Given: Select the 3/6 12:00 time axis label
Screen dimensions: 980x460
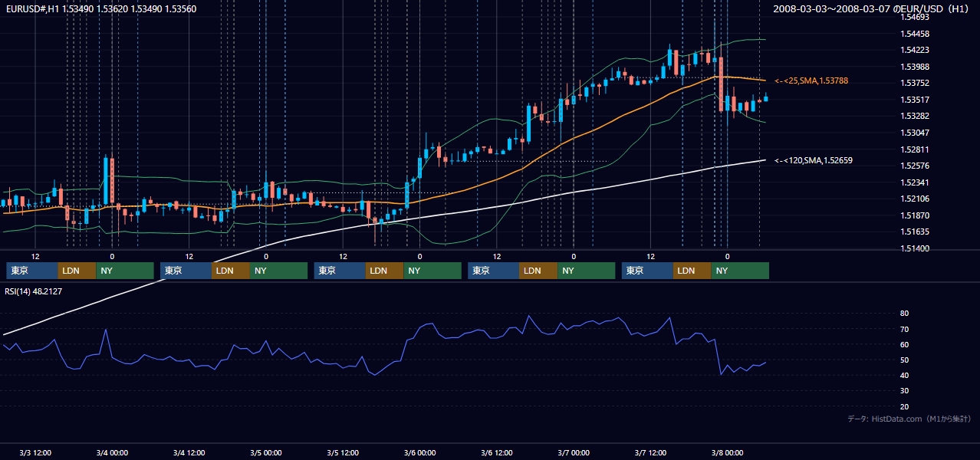Looking at the screenshot, I should pos(497,453).
